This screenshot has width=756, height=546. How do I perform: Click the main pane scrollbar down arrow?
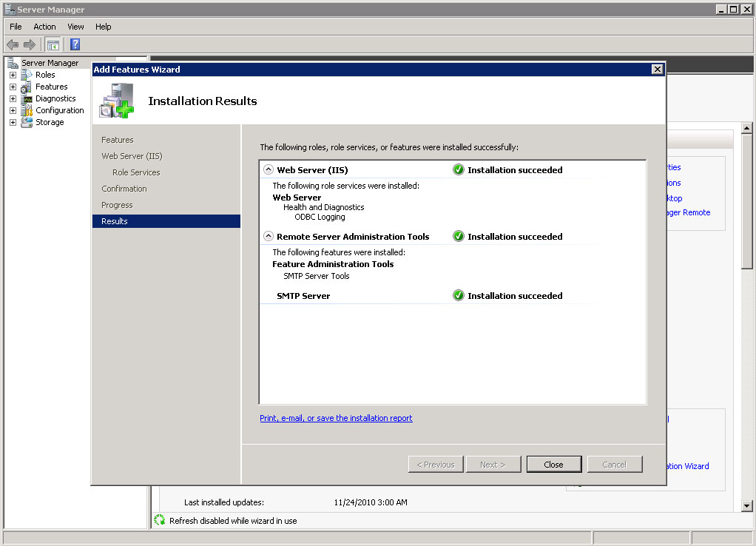pos(747,506)
